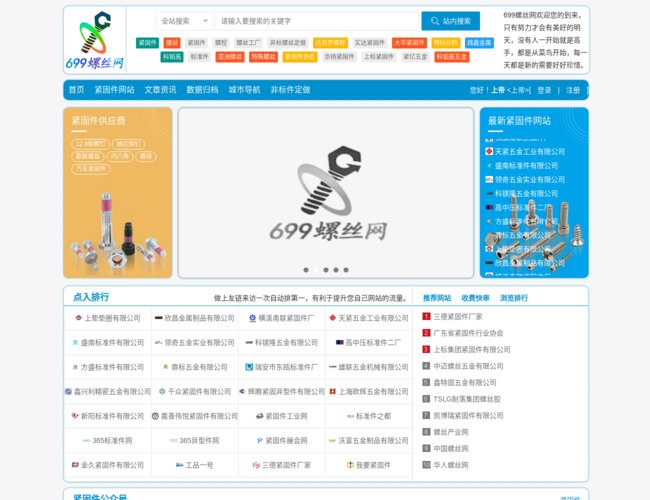
Task: Click the 螺母 supplier tag
Action: click(146, 156)
